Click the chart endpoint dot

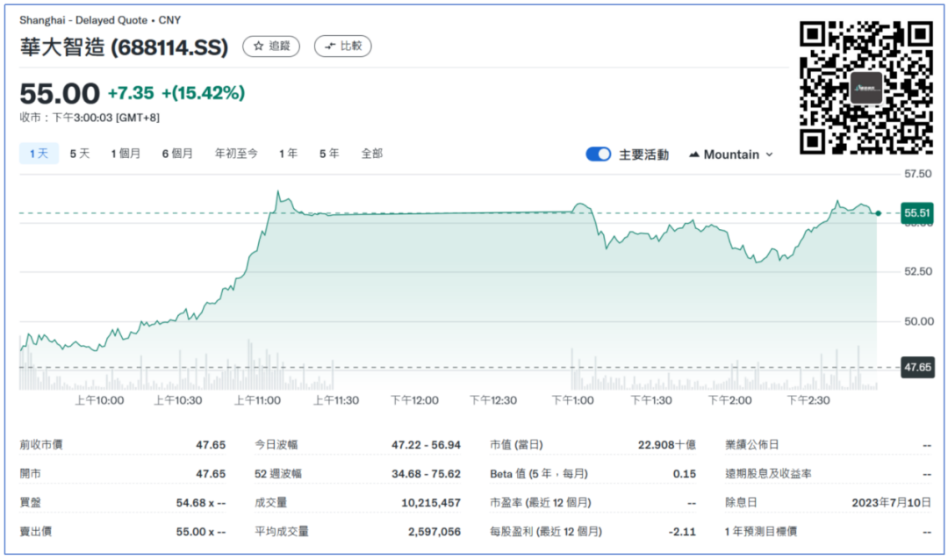coord(878,212)
